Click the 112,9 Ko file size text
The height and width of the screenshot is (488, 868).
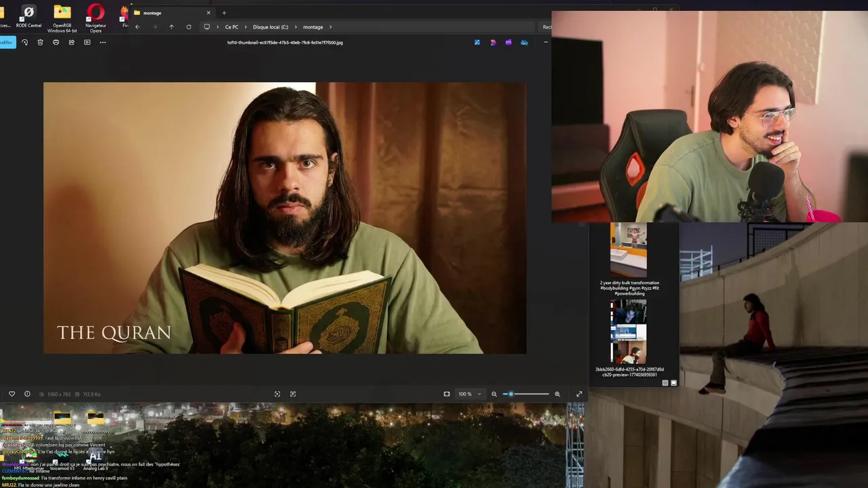click(92, 394)
